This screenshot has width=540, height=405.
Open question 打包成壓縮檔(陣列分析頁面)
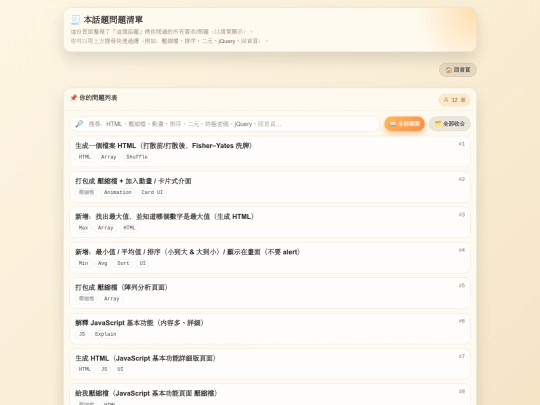(x=270, y=293)
